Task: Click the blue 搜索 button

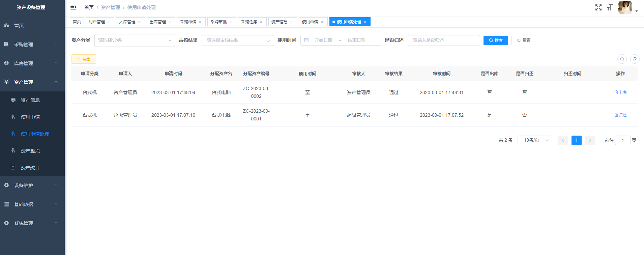Action: (x=496, y=40)
